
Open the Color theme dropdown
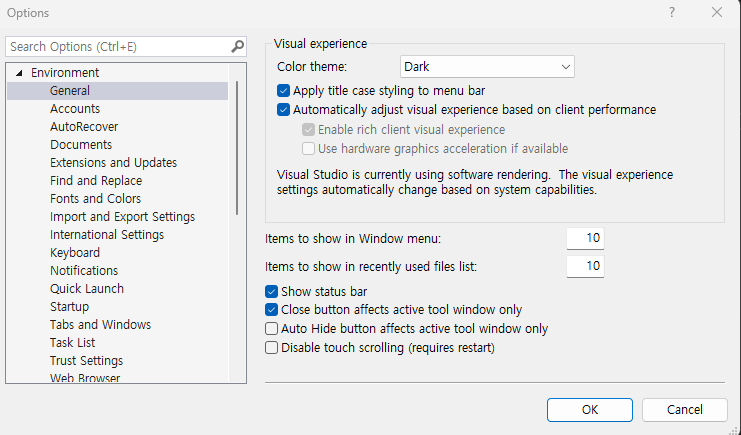[x=487, y=67]
